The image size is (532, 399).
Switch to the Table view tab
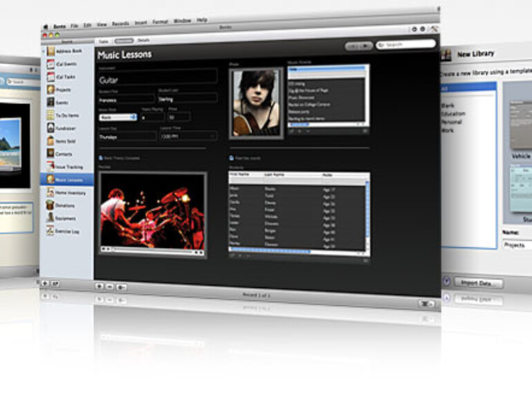point(104,41)
